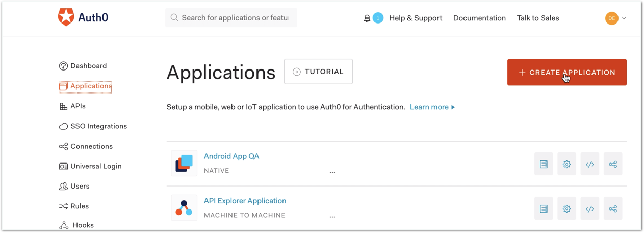This screenshot has height=233, width=644.
Task: Click ellipsis in API Explorer Application row
Action: coord(332,217)
